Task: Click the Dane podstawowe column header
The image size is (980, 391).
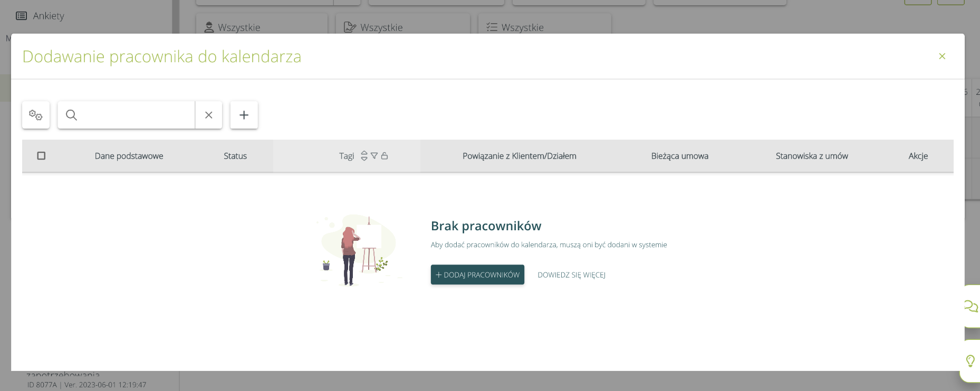Action: tap(129, 156)
